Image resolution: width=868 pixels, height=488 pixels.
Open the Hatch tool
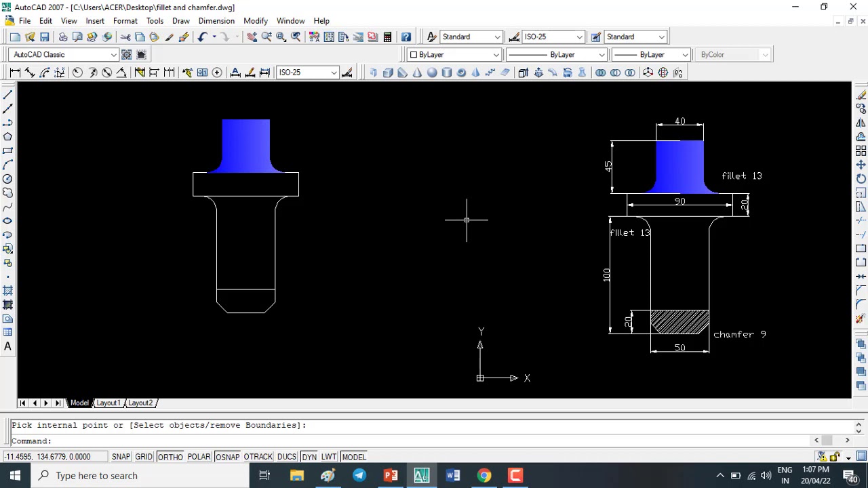pyautogui.click(x=7, y=290)
